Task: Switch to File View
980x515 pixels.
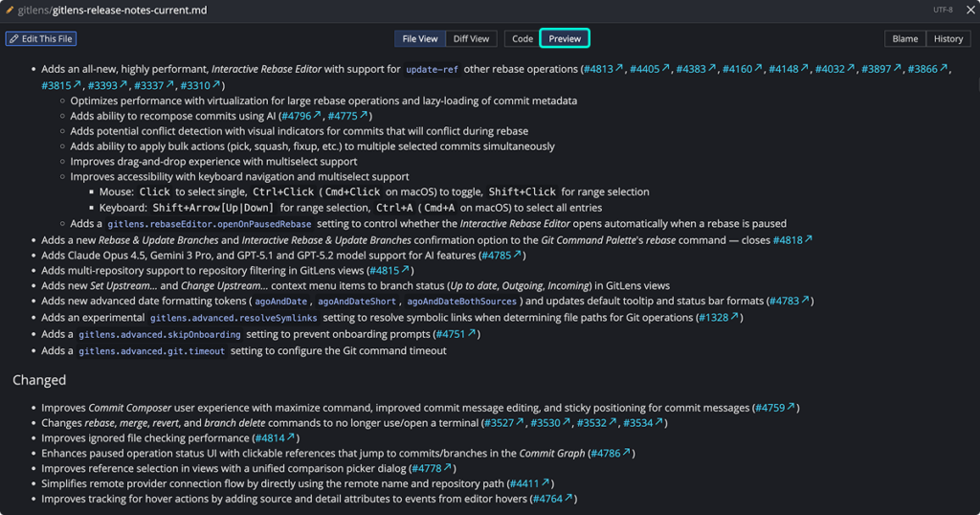Action: tap(420, 38)
